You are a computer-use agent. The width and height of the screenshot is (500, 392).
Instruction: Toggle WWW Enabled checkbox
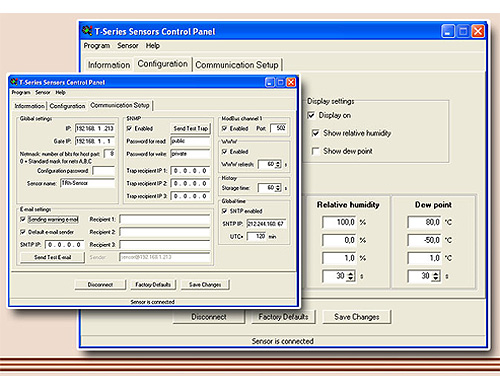pyautogui.click(x=224, y=151)
